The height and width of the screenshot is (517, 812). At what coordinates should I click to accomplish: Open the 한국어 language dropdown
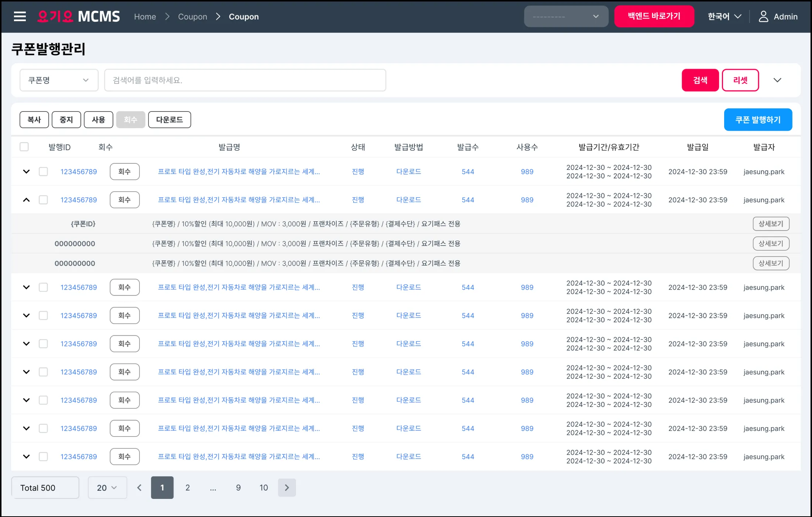tap(724, 17)
